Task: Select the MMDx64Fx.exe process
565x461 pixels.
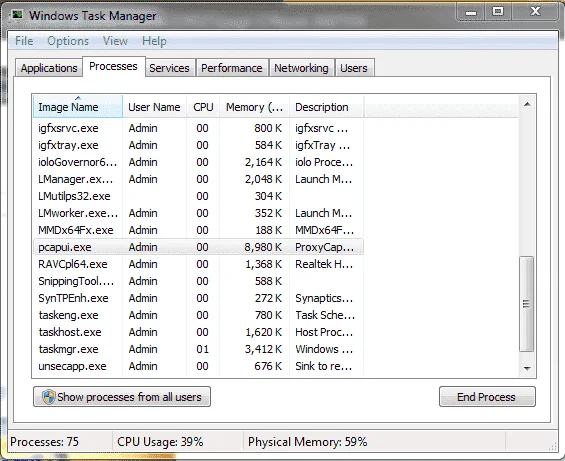Action: click(x=198, y=230)
